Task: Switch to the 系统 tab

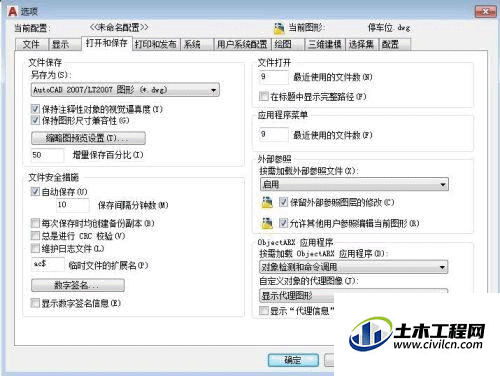Action: [197, 44]
